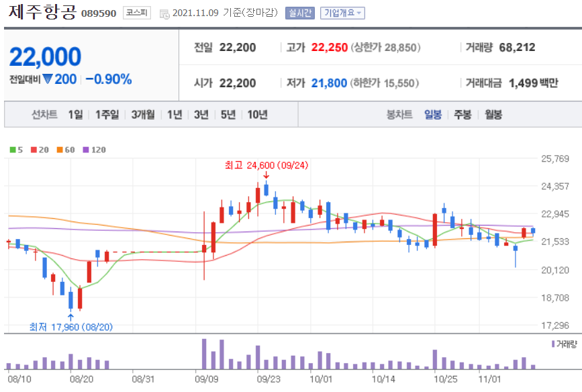Image resolution: width=582 pixels, height=392 pixels.
Task: Click the red 20-day moving average swatch
Action: 34,150
